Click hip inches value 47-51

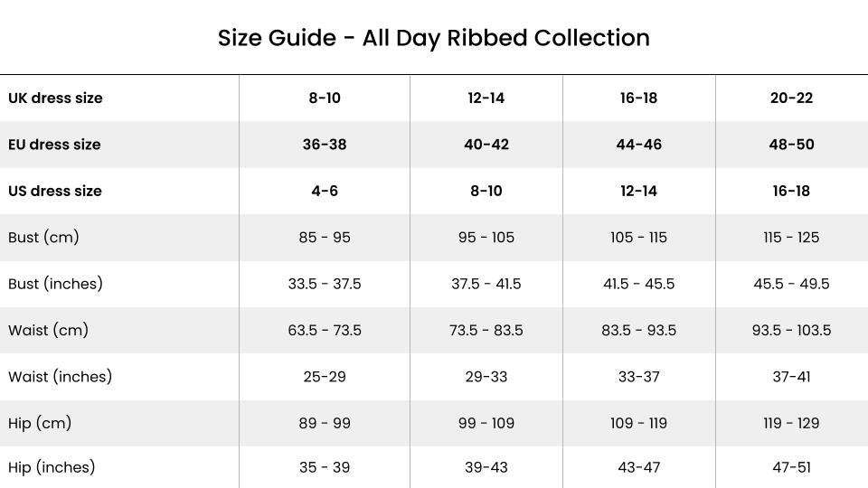tap(791, 467)
